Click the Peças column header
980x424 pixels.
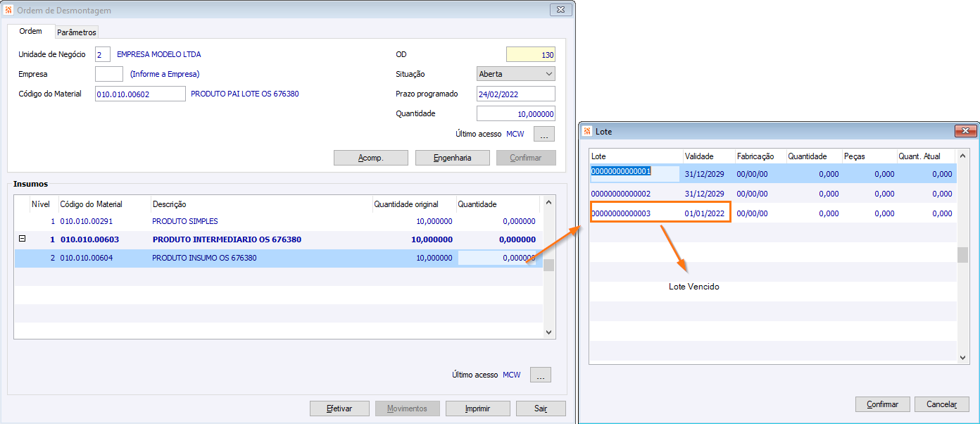pos(869,156)
